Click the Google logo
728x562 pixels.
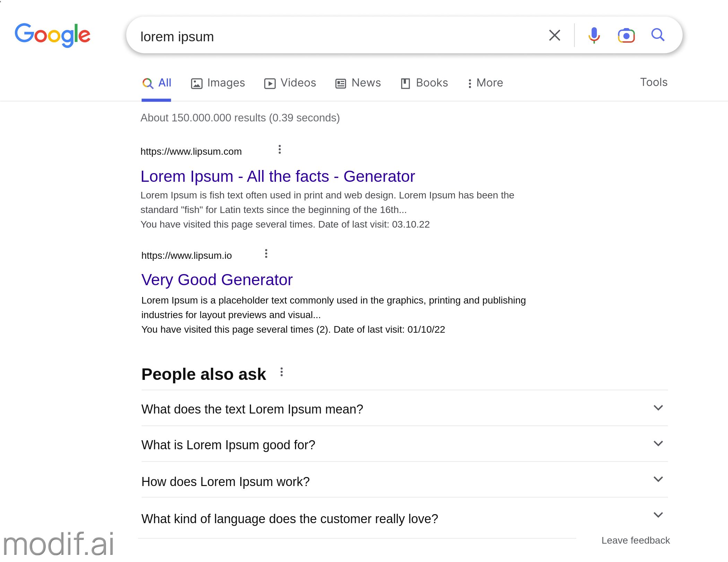pyautogui.click(x=53, y=35)
